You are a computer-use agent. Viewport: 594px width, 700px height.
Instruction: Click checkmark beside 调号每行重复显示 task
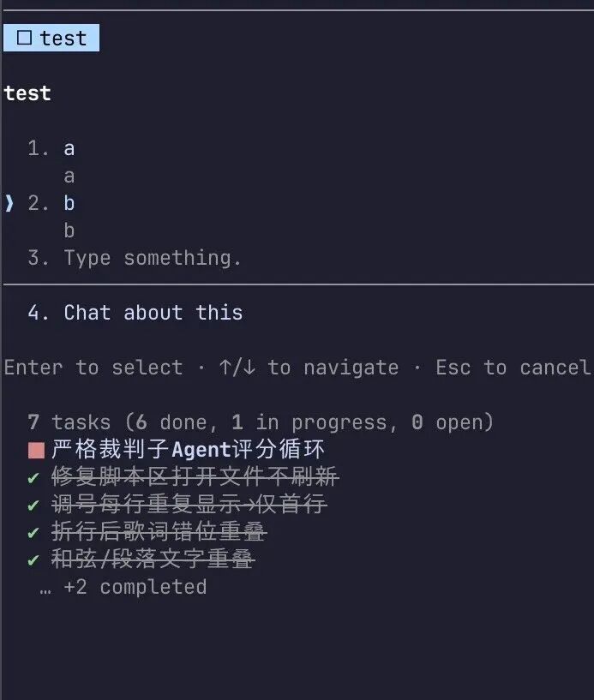[x=33, y=506]
